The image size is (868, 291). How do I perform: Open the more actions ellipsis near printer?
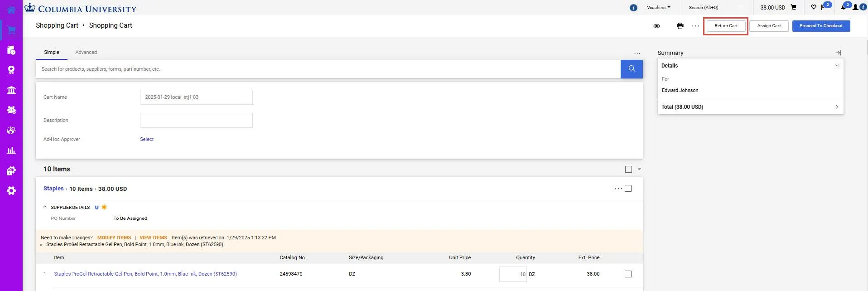(x=695, y=26)
